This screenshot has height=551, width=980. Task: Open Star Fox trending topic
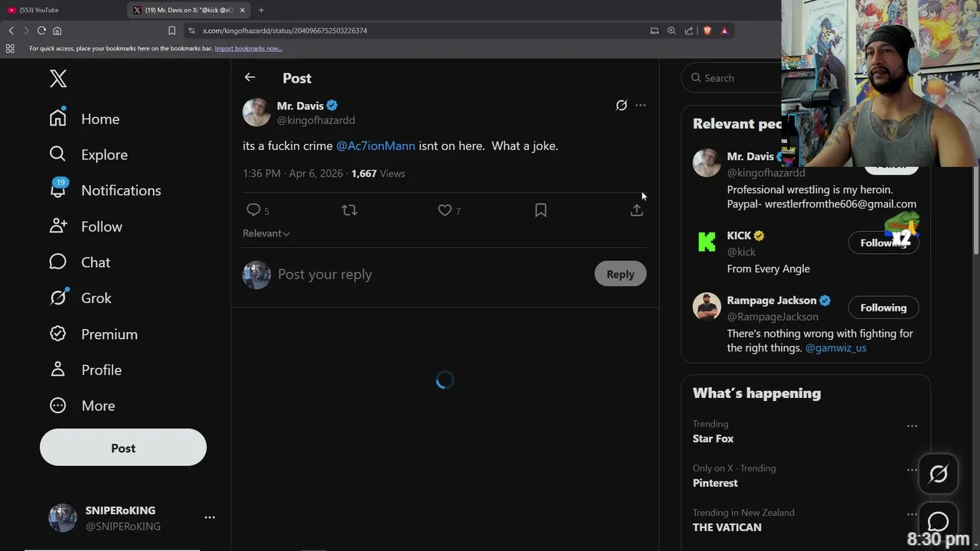click(714, 439)
